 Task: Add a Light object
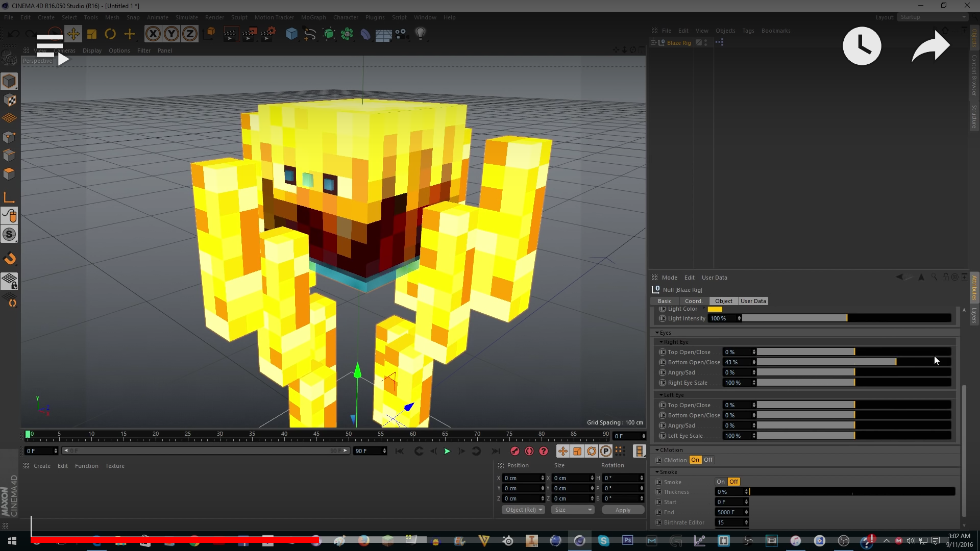[421, 34]
